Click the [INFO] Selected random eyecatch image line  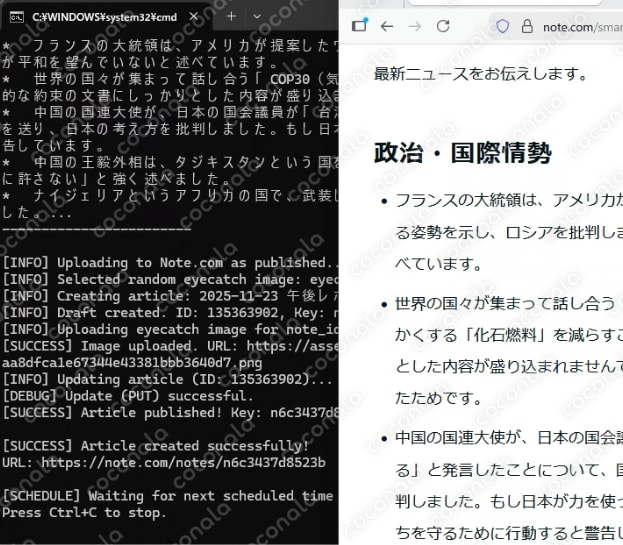pyautogui.click(x=170, y=279)
